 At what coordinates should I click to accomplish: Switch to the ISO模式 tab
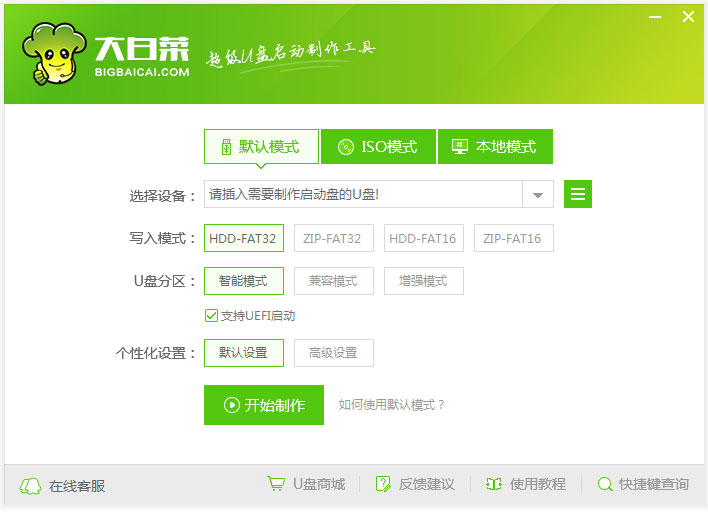click(378, 146)
